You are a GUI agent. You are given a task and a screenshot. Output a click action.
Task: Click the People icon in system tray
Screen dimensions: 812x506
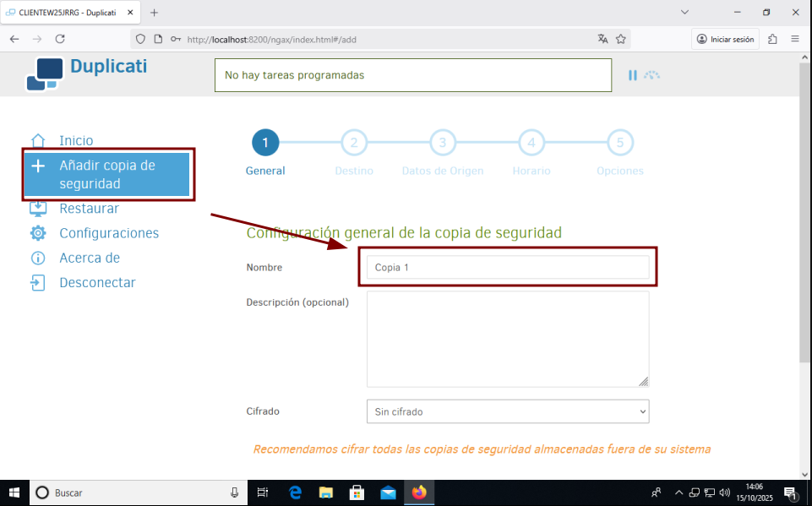pyautogui.click(x=657, y=492)
